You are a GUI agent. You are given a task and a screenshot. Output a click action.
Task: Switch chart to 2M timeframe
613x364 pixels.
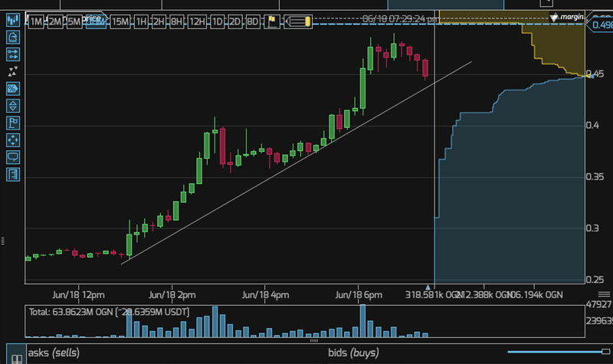click(55, 21)
